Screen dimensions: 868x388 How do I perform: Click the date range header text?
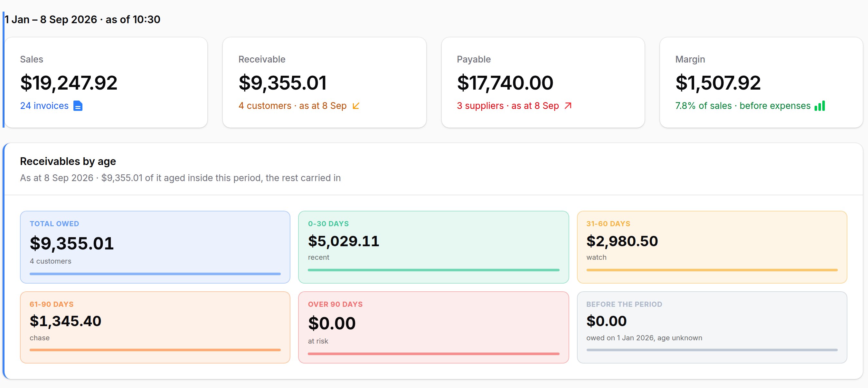tap(82, 20)
